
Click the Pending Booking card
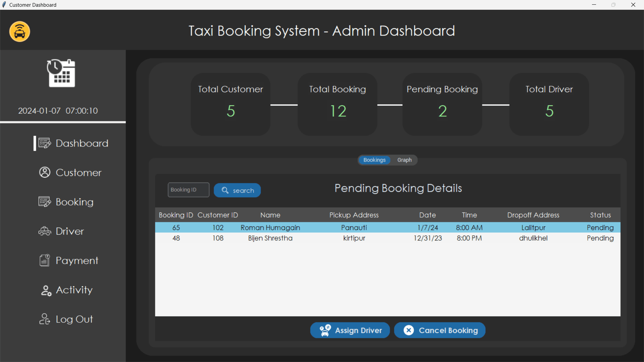442,104
